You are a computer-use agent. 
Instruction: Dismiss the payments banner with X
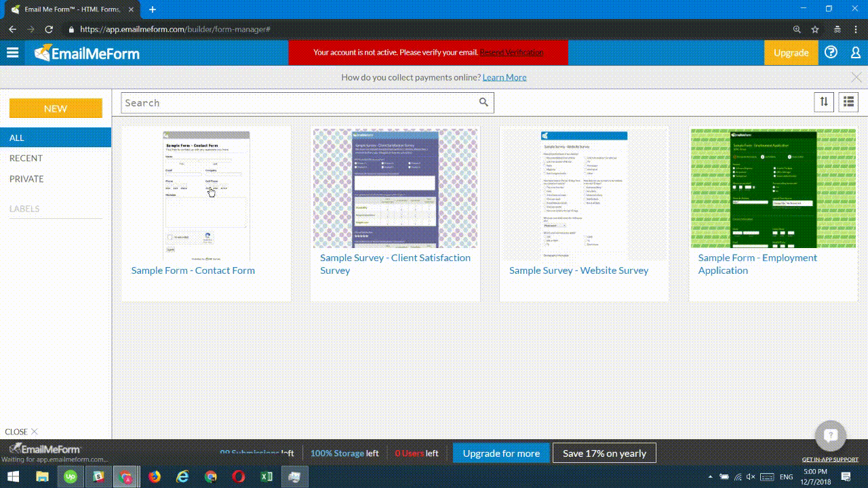pos(856,77)
